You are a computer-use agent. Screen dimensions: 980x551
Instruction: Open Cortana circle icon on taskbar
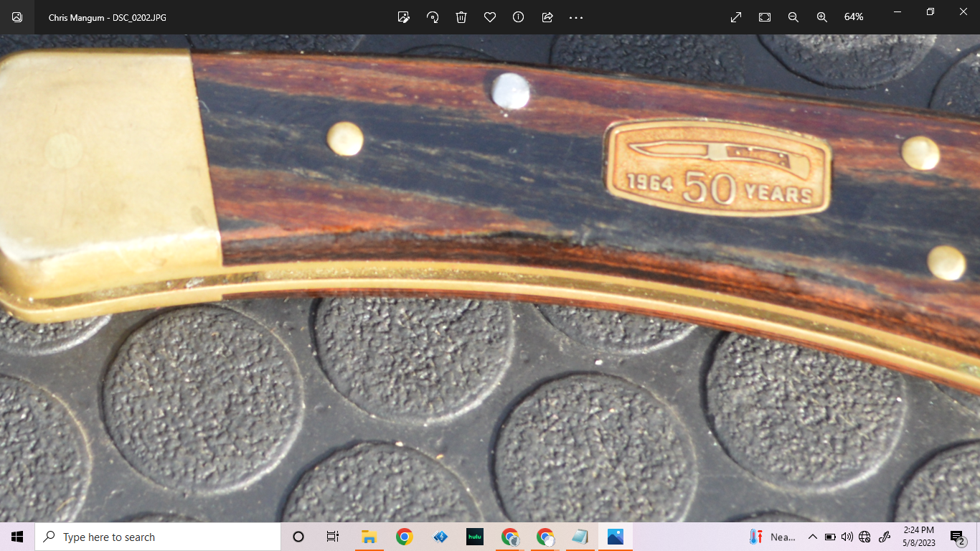pyautogui.click(x=298, y=537)
